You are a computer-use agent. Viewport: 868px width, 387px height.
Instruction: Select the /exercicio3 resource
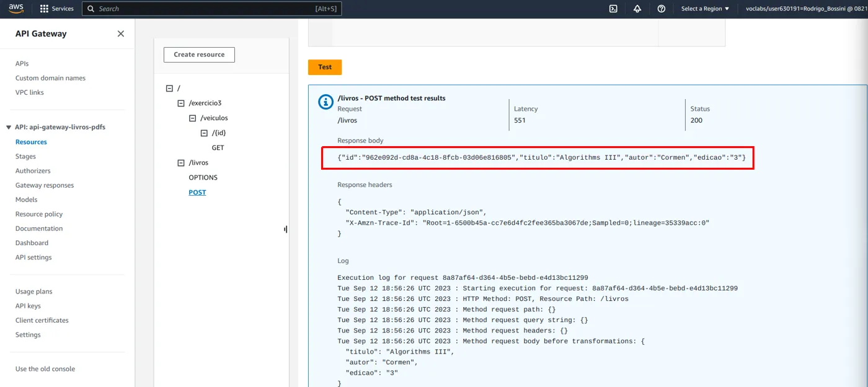205,103
